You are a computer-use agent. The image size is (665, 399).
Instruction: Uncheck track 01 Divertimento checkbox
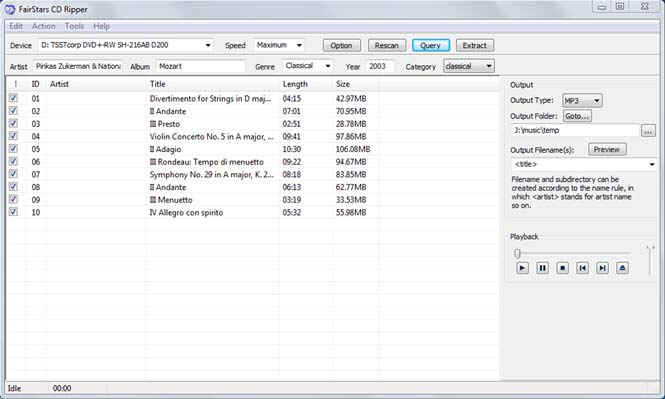click(13, 98)
